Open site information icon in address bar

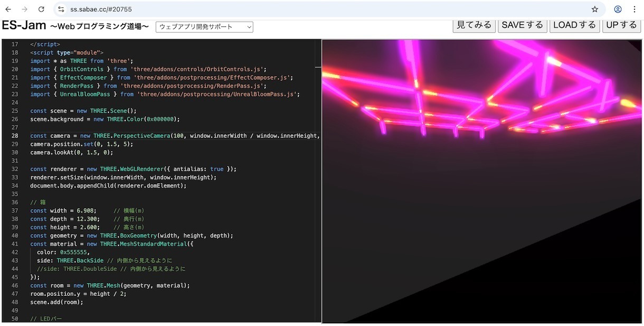61,9
